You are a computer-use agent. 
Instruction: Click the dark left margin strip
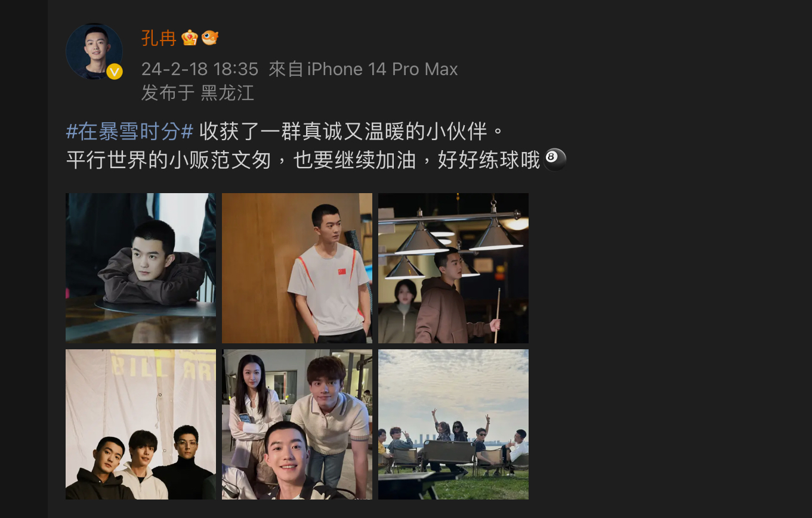[24, 259]
